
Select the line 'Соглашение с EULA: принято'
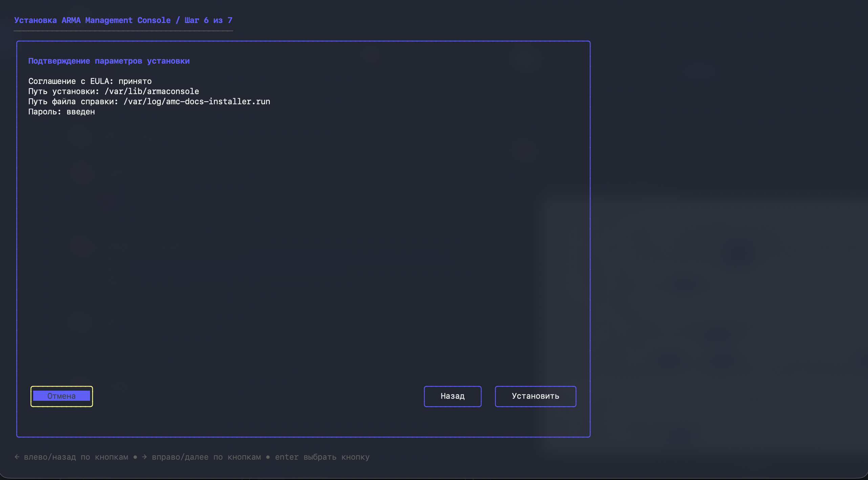point(90,81)
